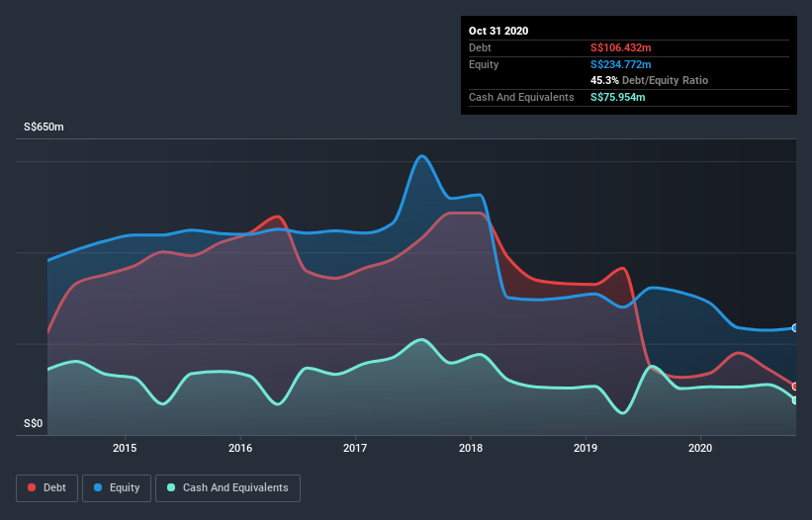Select the 2020 axis label

pos(700,448)
